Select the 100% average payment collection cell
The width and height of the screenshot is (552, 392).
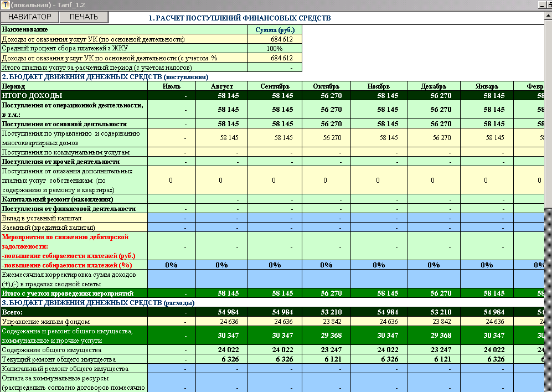[275, 49]
